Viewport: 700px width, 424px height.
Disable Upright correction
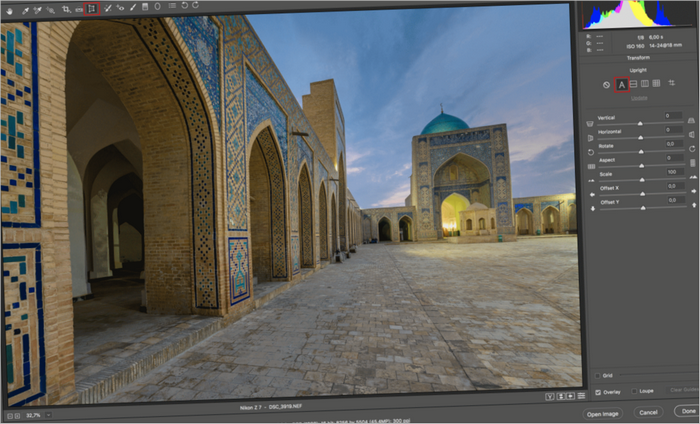point(606,85)
